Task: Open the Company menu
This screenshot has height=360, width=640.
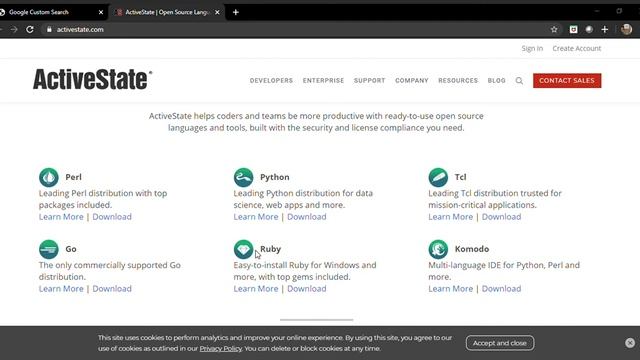Action: click(412, 81)
